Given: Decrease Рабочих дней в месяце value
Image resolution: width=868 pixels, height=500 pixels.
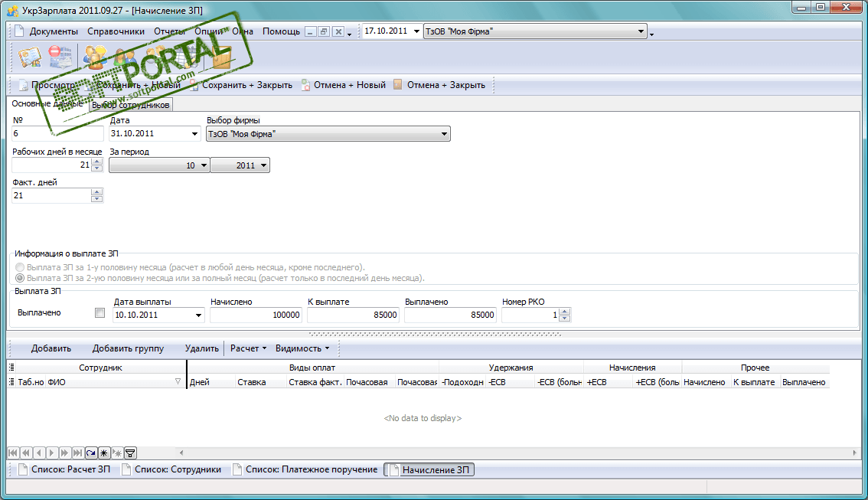Looking at the screenshot, I should point(97,168).
